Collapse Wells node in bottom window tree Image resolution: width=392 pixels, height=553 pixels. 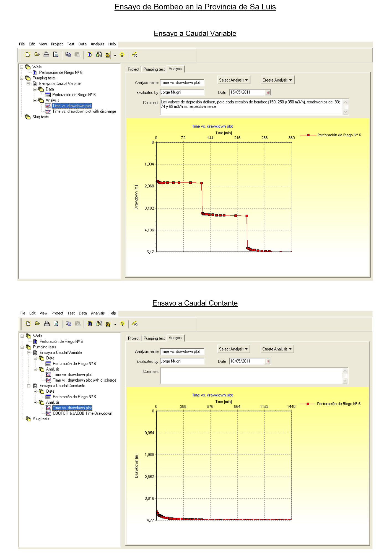pos(22,336)
